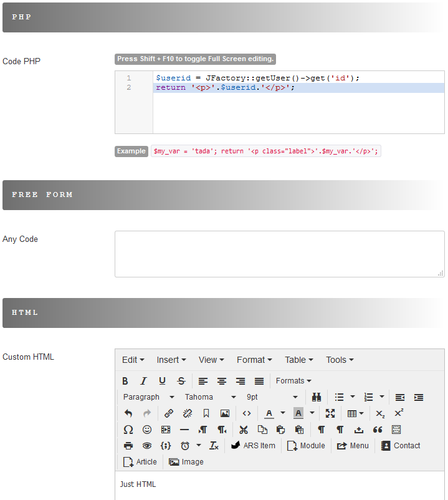This screenshot has height=500, width=448.
Task: Apply blockquote formatting
Action: 378,430
